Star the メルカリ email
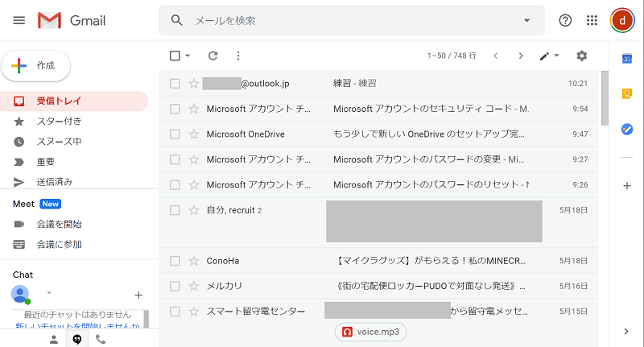 (x=194, y=286)
